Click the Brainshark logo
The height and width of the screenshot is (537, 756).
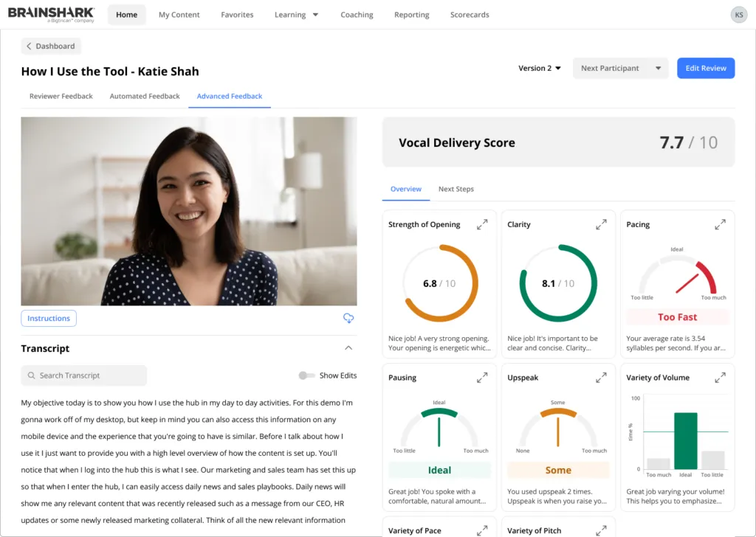tap(51, 15)
